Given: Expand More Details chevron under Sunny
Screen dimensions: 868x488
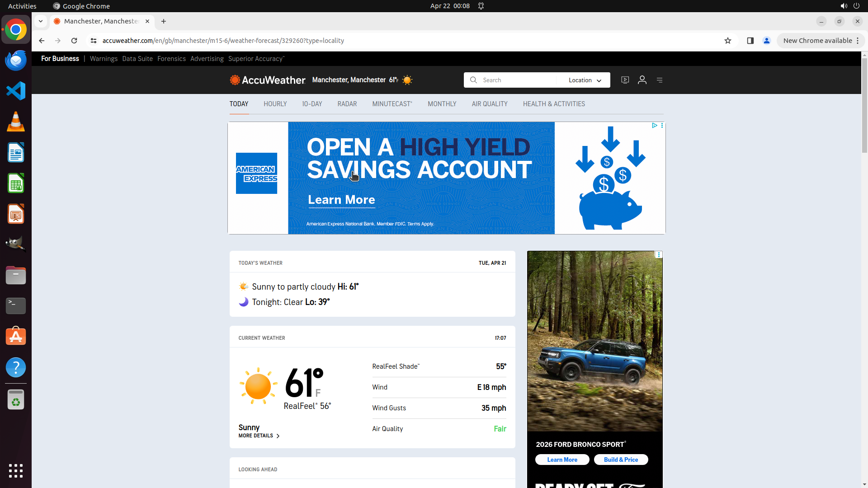Looking at the screenshot, I should [278, 436].
